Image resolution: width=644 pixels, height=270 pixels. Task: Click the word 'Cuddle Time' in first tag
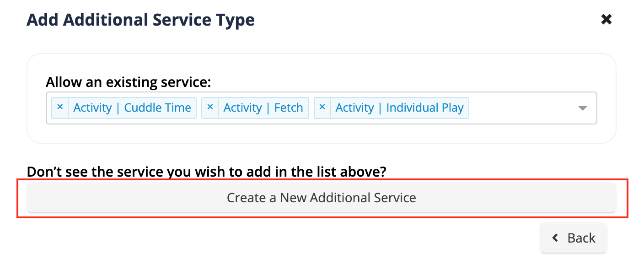(158, 108)
